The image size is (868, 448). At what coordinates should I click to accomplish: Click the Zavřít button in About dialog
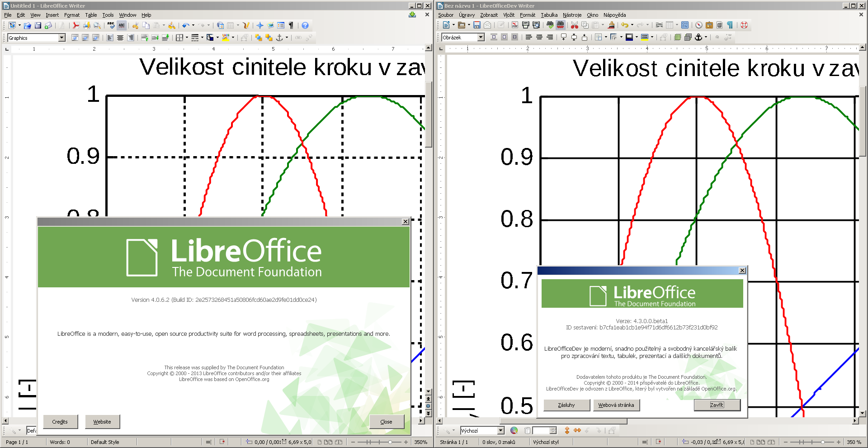coord(717,405)
